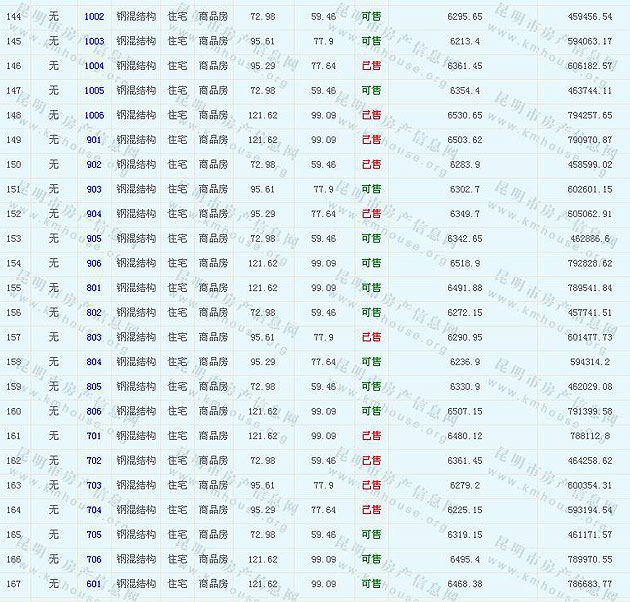The height and width of the screenshot is (602, 630).
Task: Select room 704 link
Action: (94, 510)
